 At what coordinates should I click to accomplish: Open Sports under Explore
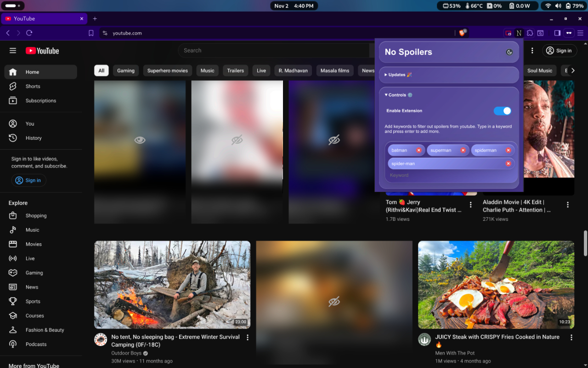point(41,301)
